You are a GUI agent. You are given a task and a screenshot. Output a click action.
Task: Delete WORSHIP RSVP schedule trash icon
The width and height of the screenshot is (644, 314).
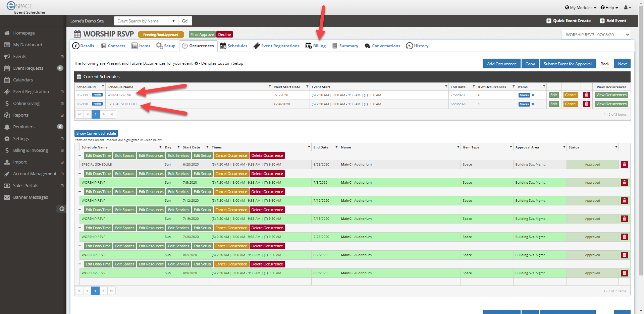[586, 95]
